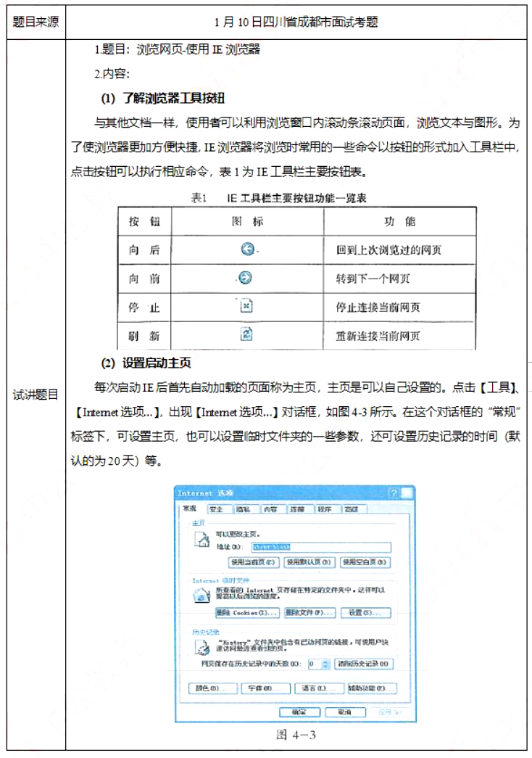Click the text 转到下一个网页
The height and width of the screenshot is (758, 532).
pos(373,279)
